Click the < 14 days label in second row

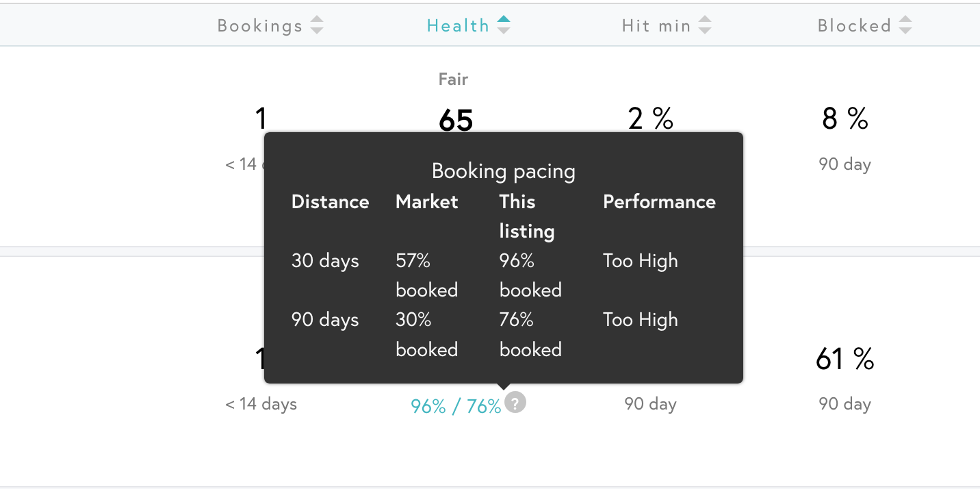pos(261,403)
